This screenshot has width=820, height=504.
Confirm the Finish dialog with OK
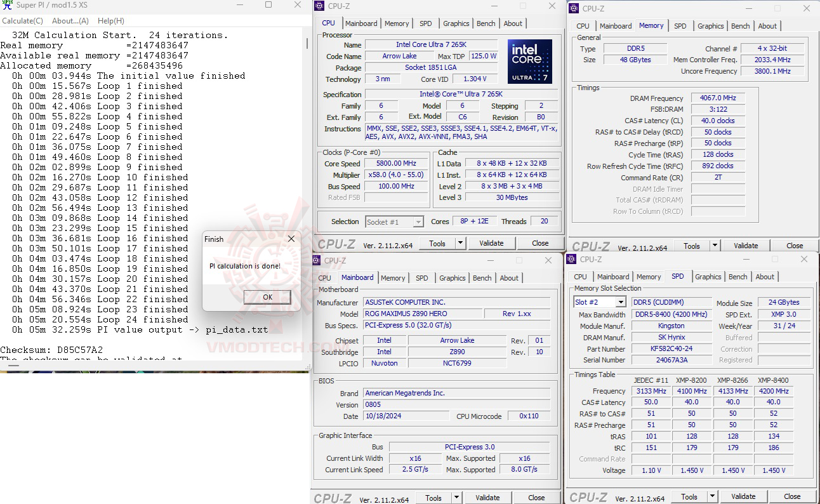pos(267,297)
